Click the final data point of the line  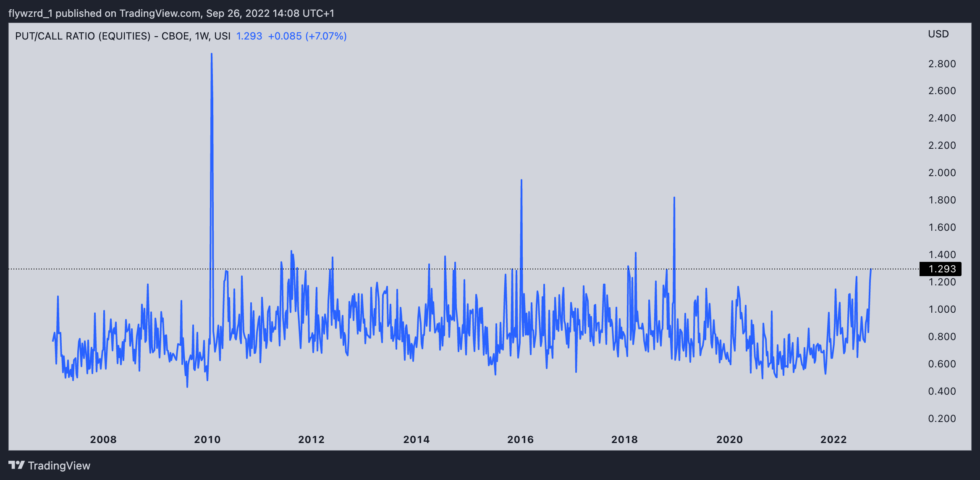coord(871,269)
